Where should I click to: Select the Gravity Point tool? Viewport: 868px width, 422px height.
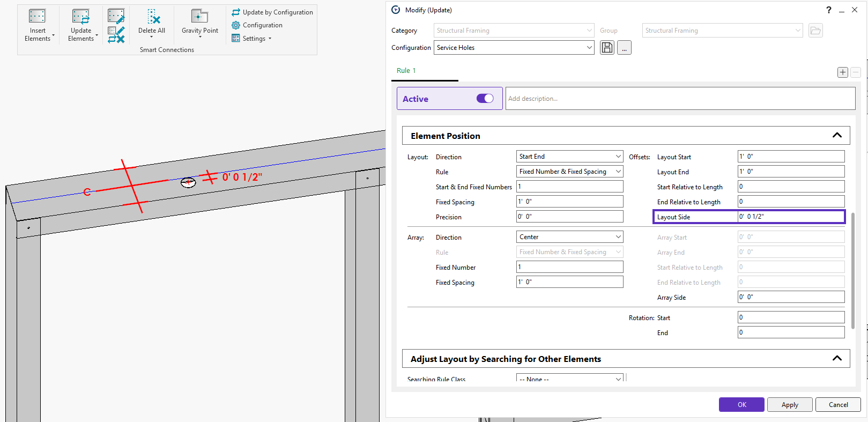point(199,17)
